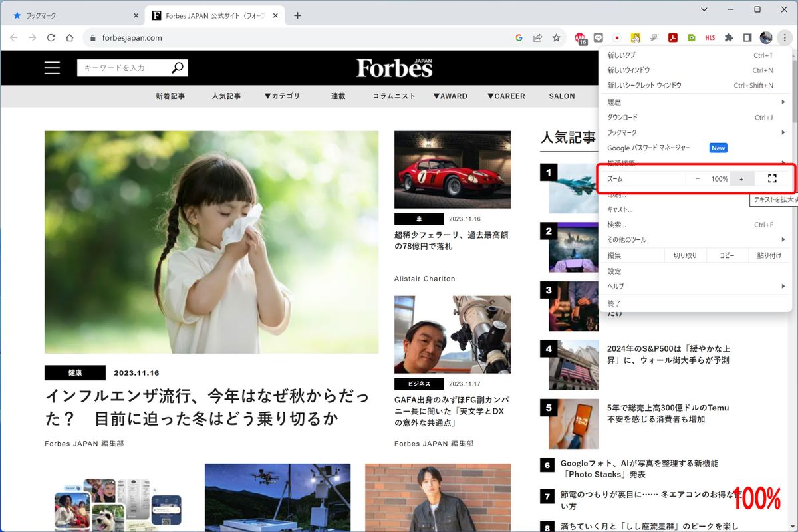Image resolution: width=798 pixels, height=532 pixels.
Task: Open the Forbes hamburger menu
Action: [52, 68]
